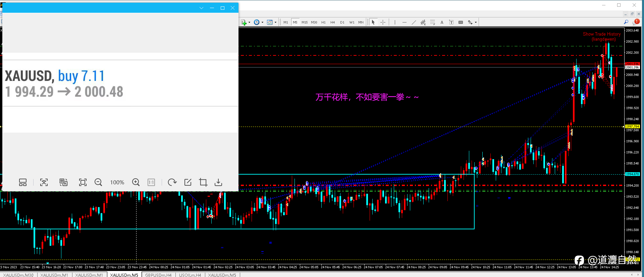Image resolution: width=644 pixels, height=277 pixels.
Task: Open the USOILm,H4 chart tab
Action: point(190,275)
